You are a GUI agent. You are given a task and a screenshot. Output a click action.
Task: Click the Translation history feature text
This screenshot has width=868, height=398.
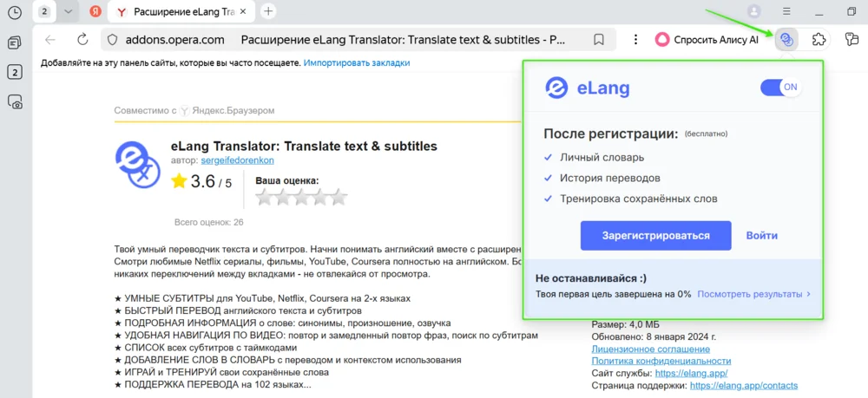[x=609, y=178]
